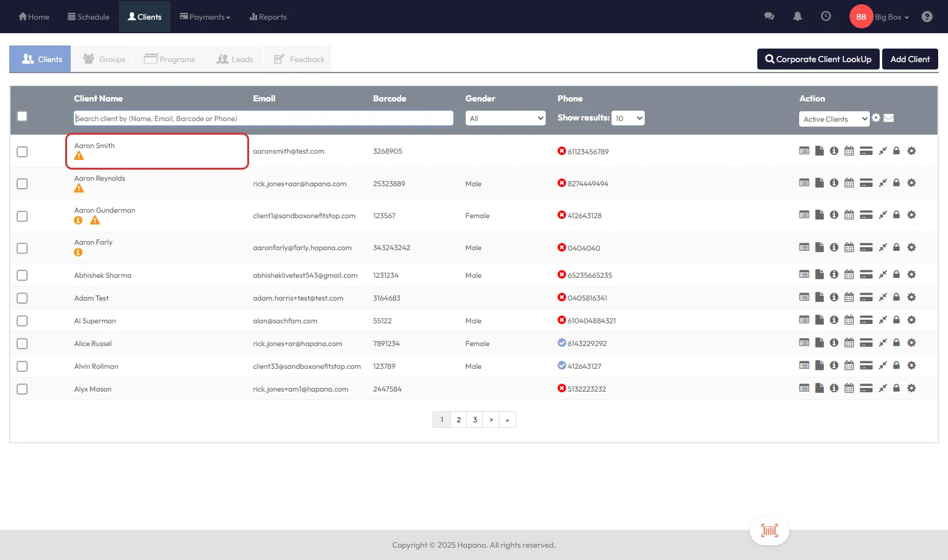Viewport: 948px width, 560px height.
Task: Focus the client search input field
Action: [x=263, y=118]
